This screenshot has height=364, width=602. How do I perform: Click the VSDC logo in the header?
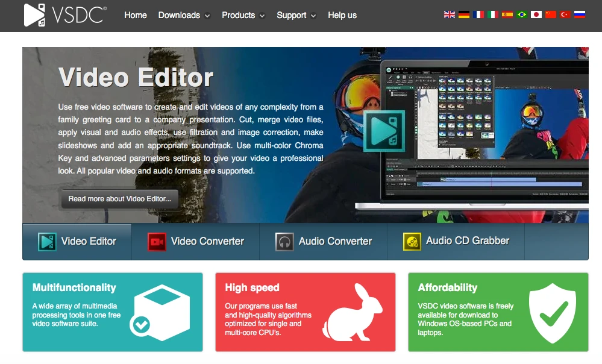coord(65,15)
